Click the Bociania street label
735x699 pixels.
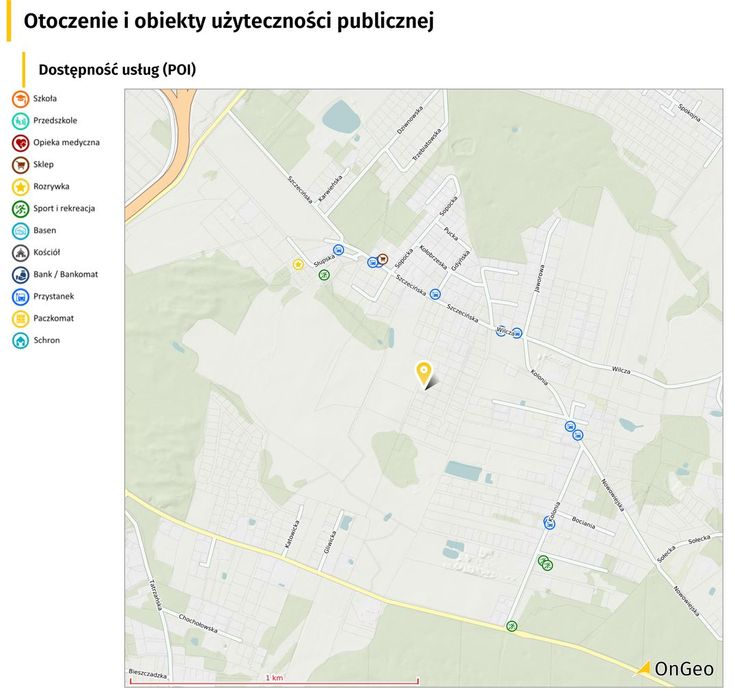coord(584,522)
